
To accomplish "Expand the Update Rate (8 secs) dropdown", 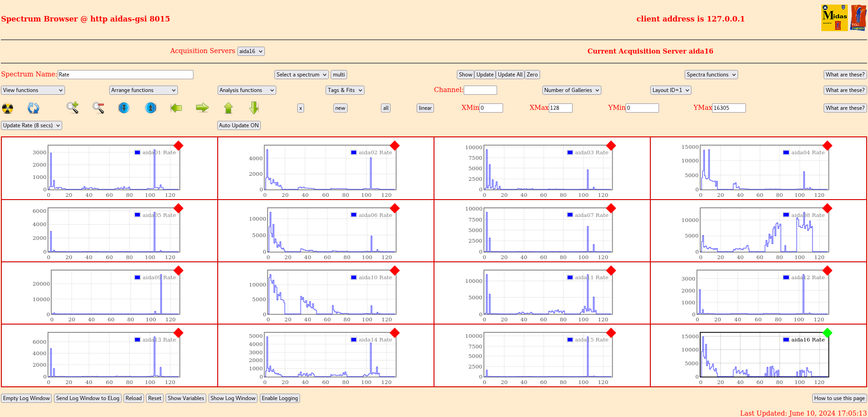I will coord(32,125).
